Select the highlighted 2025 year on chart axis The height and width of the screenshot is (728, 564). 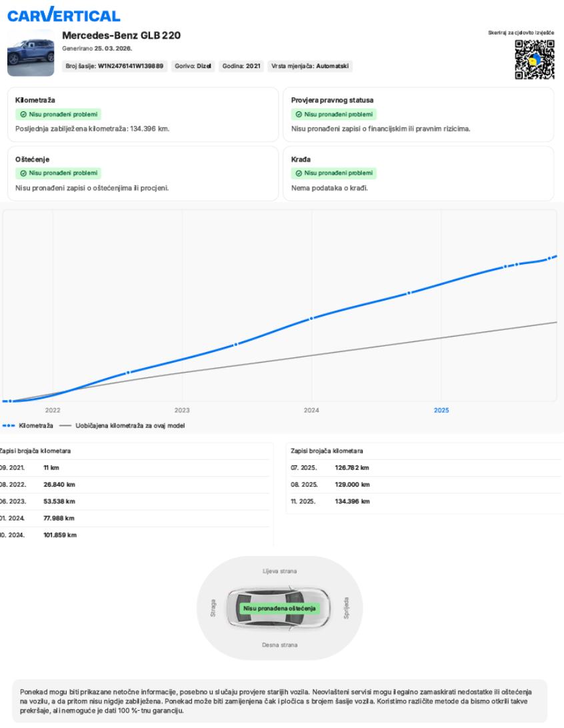(441, 410)
